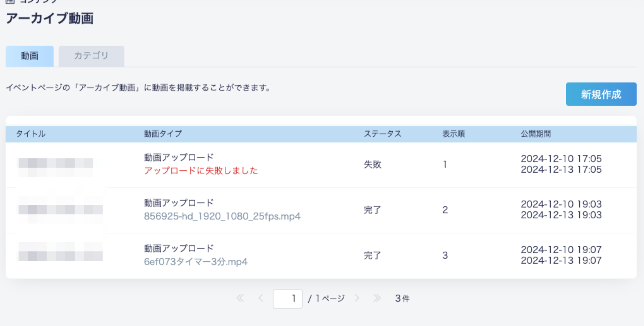This screenshot has height=326, width=644.
Task: Click display order value 3
Action: pos(445,255)
